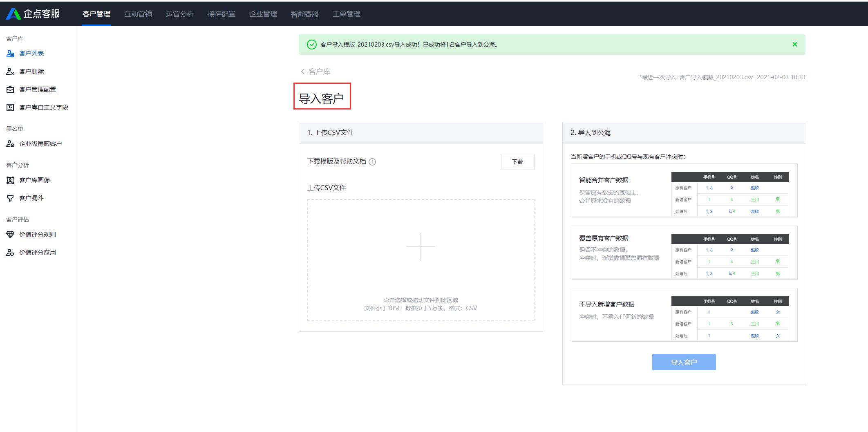Screen dimensions: 868x432
Task: Dismiss the green import success notification
Action: [x=794, y=45]
